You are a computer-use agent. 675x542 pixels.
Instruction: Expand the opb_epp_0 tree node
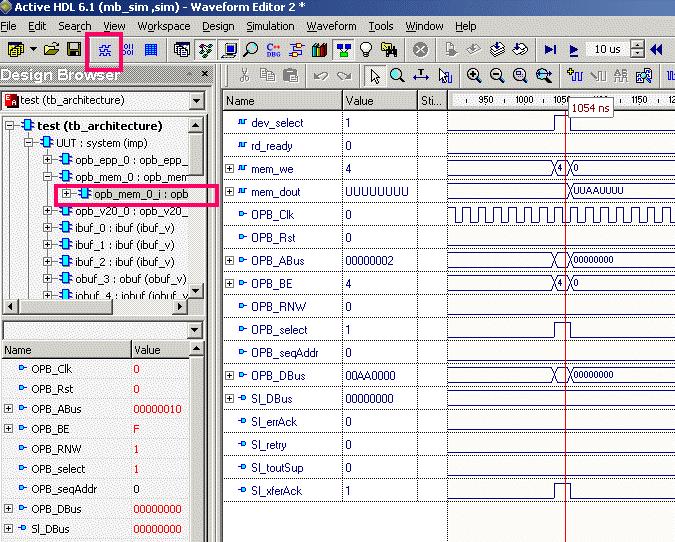47,160
